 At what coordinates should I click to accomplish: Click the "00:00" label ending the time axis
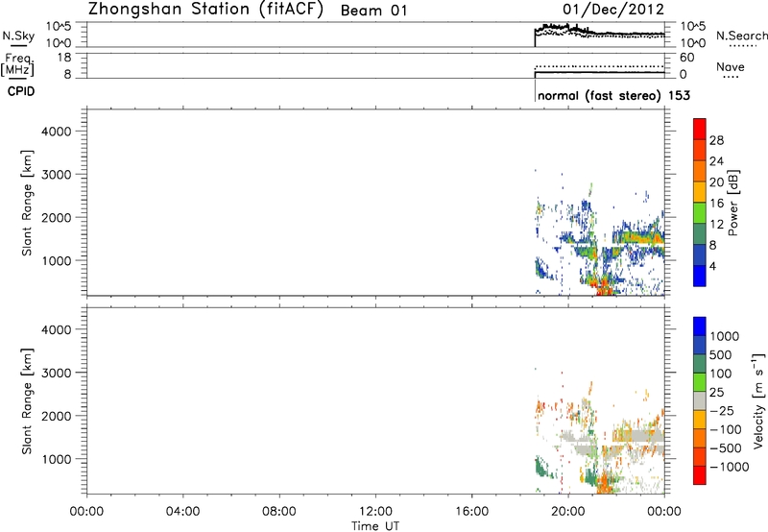[x=664, y=512]
